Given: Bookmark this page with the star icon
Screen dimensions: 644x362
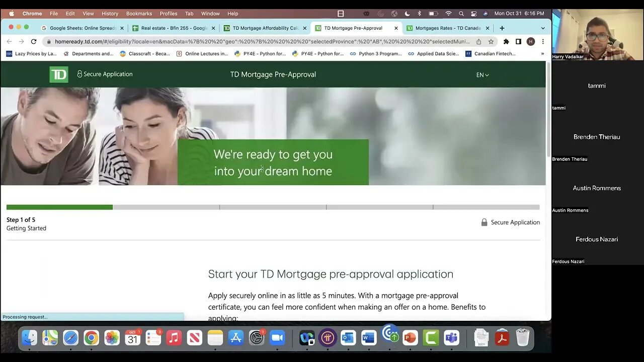Looking at the screenshot, I should (x=491, y=42).
